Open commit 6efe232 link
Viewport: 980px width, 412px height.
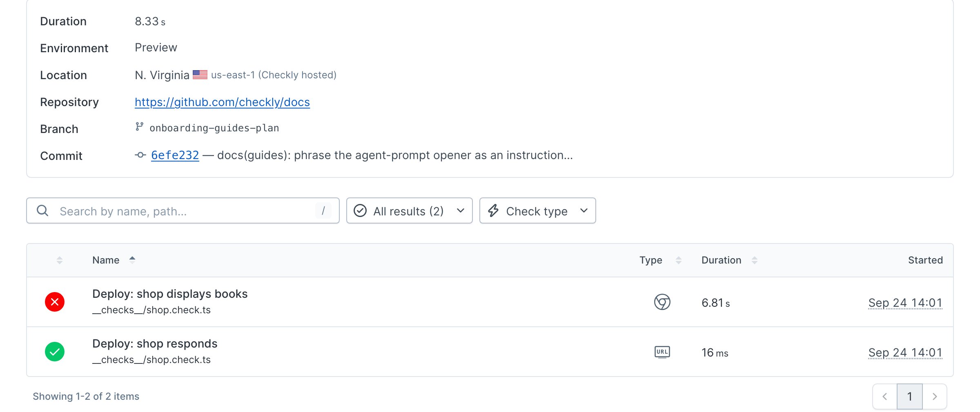175,155
